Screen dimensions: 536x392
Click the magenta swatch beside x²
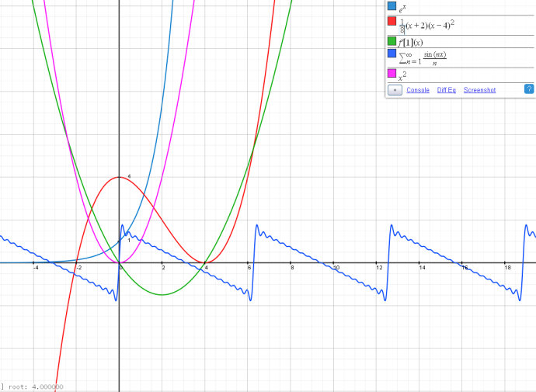click(392, 73)
